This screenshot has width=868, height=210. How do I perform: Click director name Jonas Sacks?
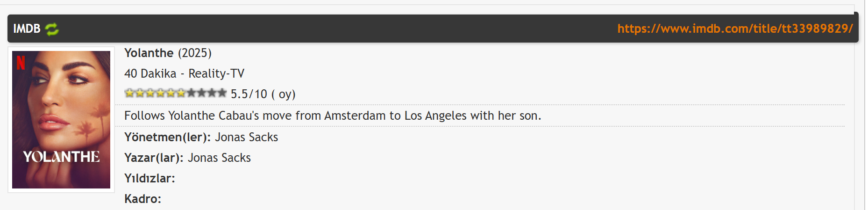coord(246,137)
